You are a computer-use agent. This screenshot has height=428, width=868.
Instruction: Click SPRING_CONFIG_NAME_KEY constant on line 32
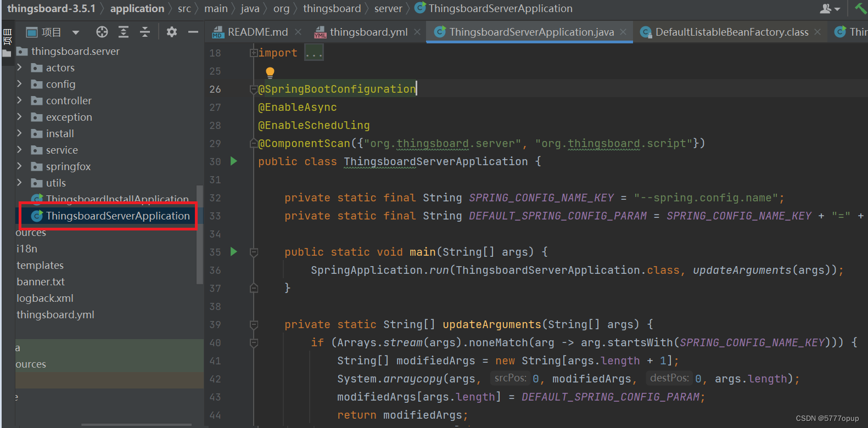point(541,198)
